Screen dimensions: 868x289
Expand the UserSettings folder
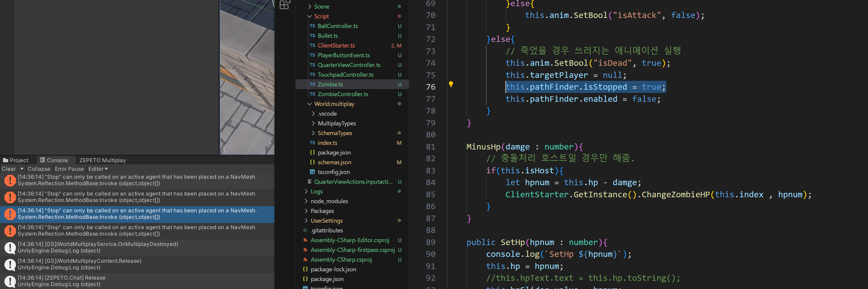pyautogui.click(x=306, y=221)
